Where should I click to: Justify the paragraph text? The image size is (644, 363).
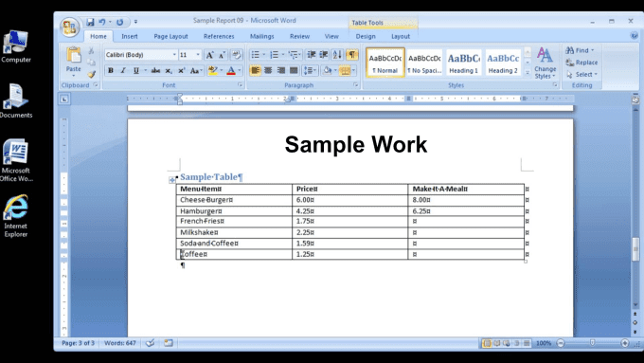(x=294, y=71)
